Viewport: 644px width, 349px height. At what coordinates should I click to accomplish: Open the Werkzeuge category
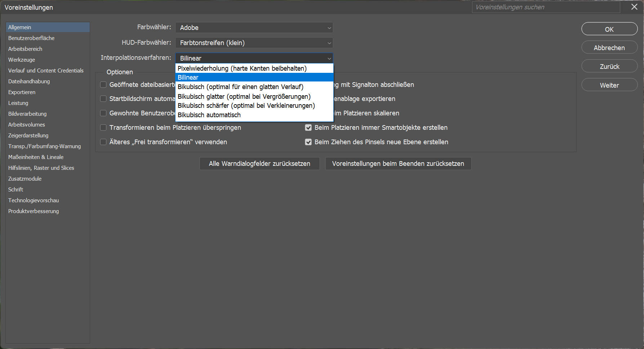click(x=48, y=60)
